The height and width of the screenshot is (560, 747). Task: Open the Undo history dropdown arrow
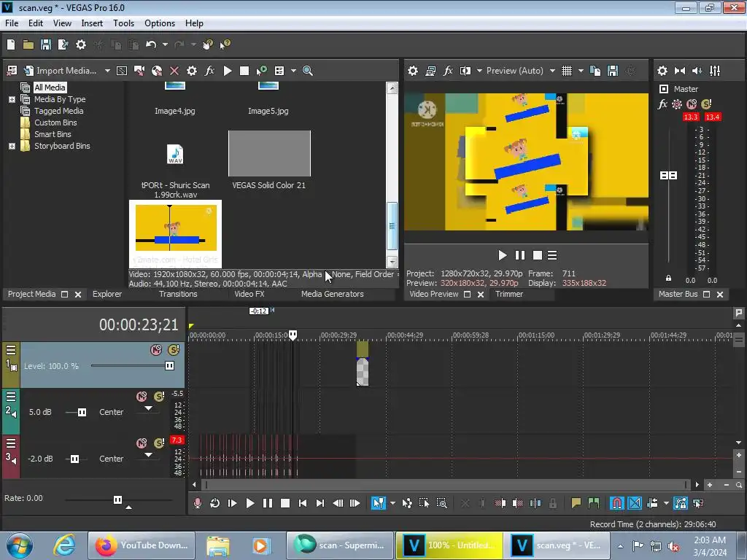pos(165,44)
